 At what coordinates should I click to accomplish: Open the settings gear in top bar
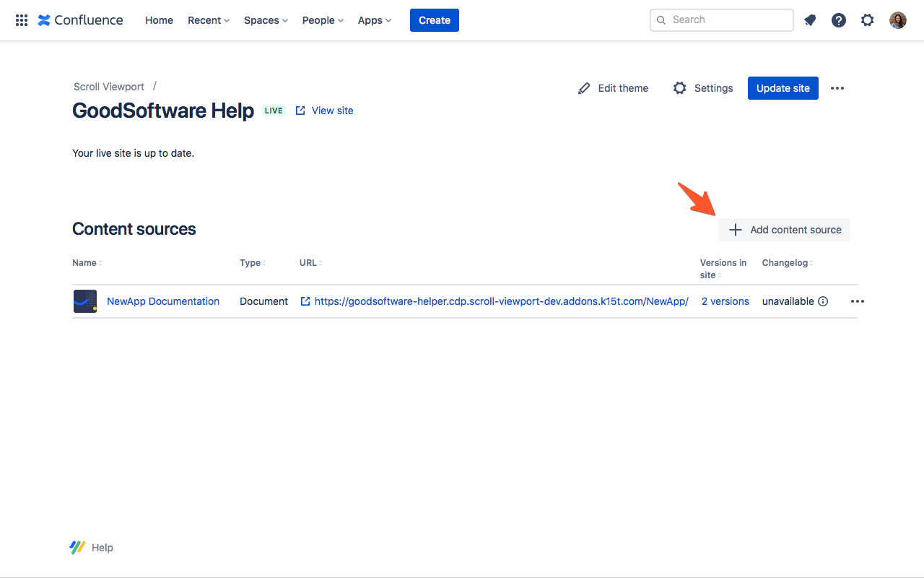click(x=868, y=20)
